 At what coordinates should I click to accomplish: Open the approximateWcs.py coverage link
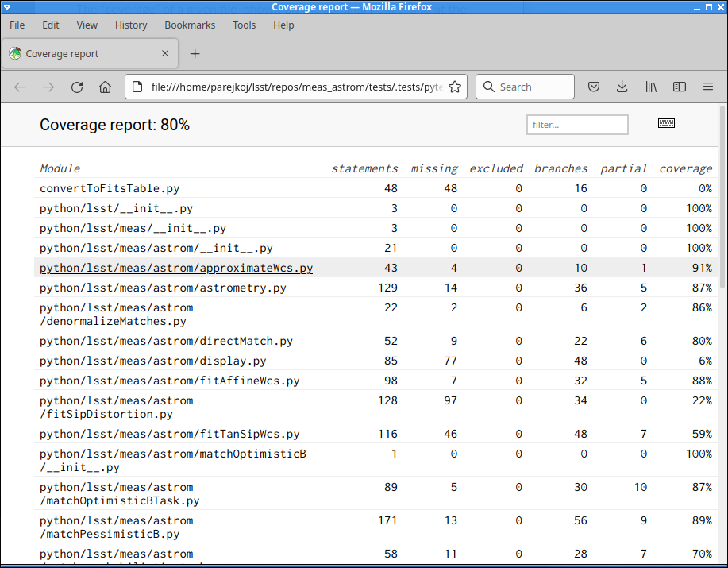tap(176, 268)
